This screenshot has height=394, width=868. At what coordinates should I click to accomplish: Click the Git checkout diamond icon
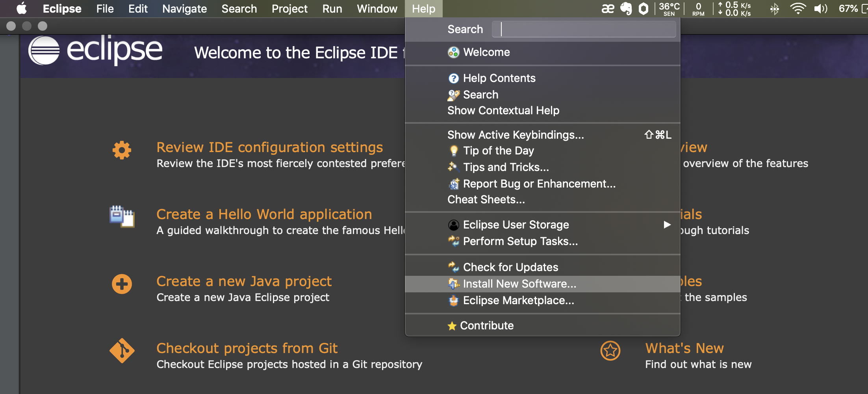point(122,350)
